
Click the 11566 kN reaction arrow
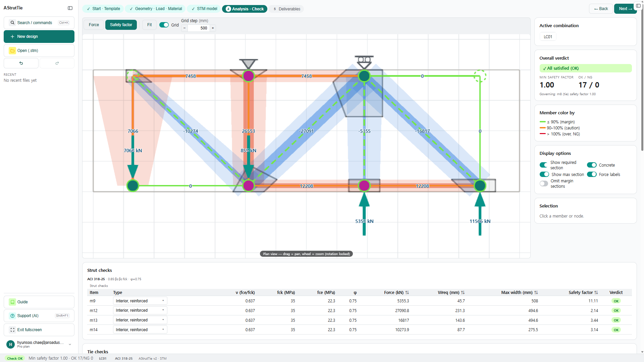(x=480, y=215)
